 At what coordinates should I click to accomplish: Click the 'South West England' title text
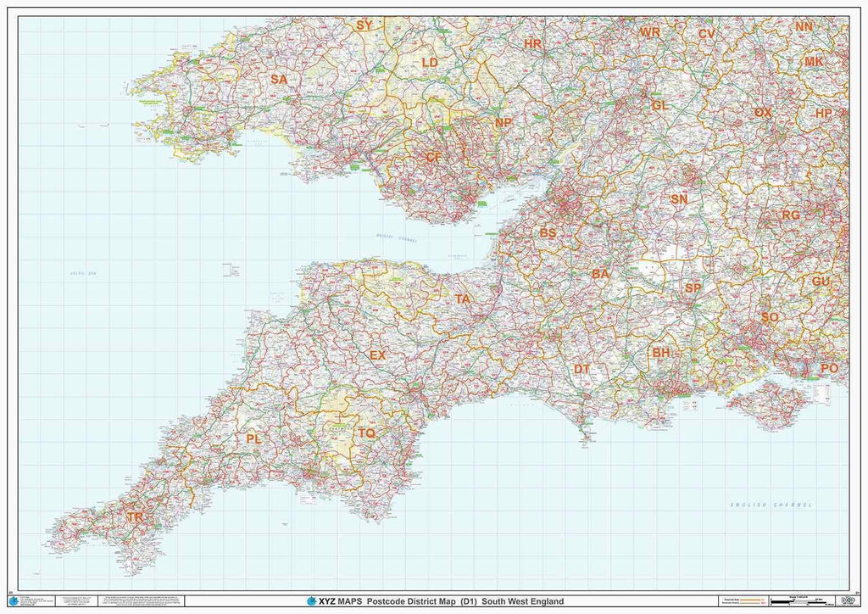[x=525, y=601]
